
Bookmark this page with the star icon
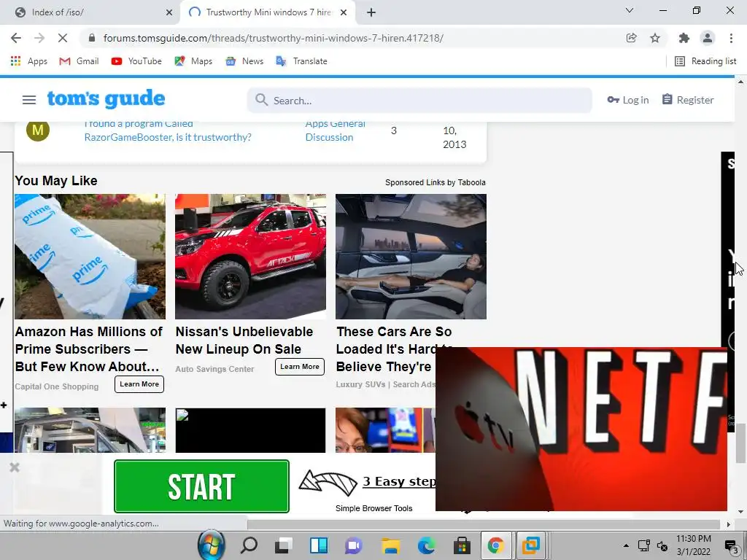655,38
